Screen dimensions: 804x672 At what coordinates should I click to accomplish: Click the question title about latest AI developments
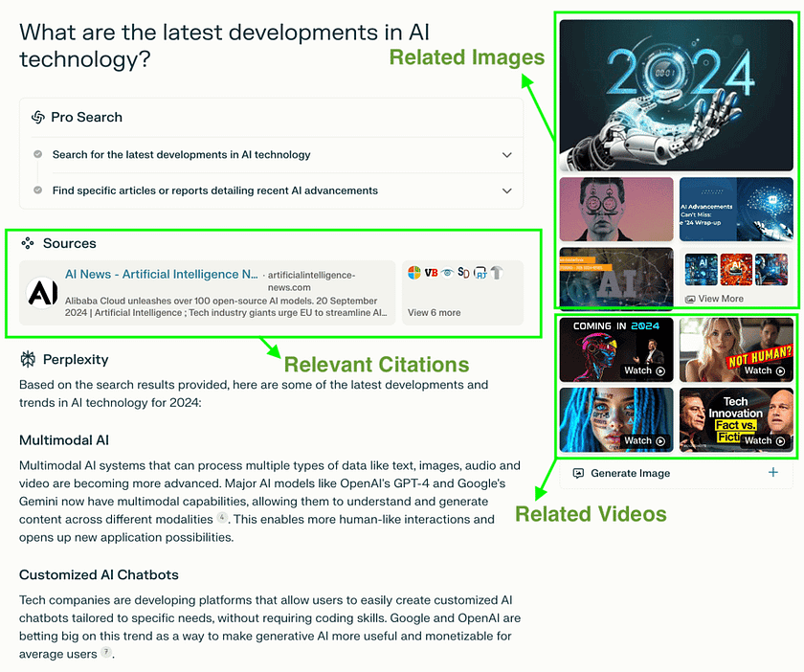click(x=224, y=46)
